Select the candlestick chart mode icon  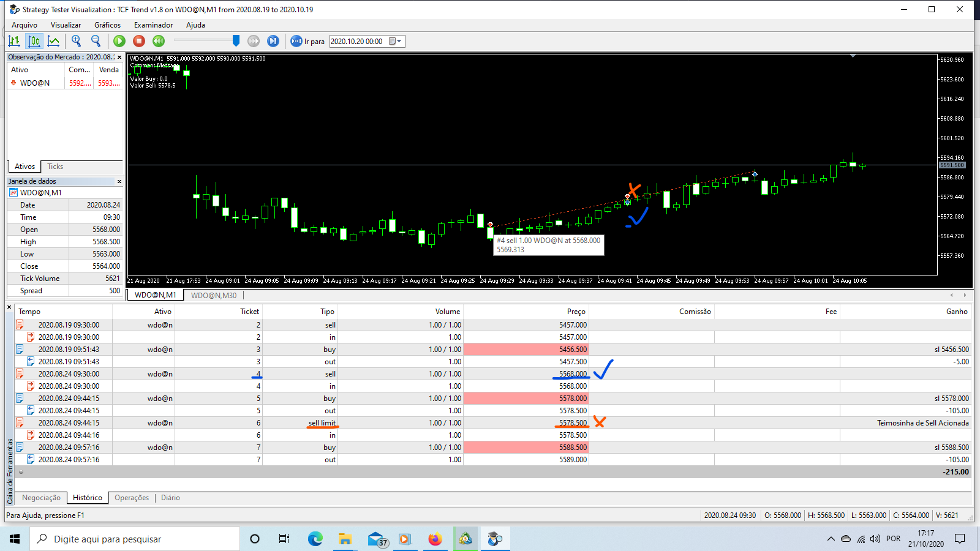point(34,41)
